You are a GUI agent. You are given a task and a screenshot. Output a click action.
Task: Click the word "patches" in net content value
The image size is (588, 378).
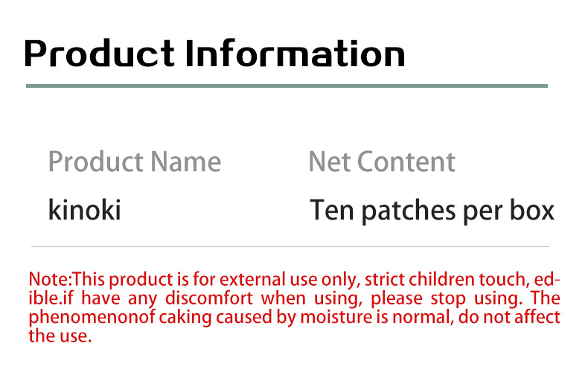(x=396, y=211)
